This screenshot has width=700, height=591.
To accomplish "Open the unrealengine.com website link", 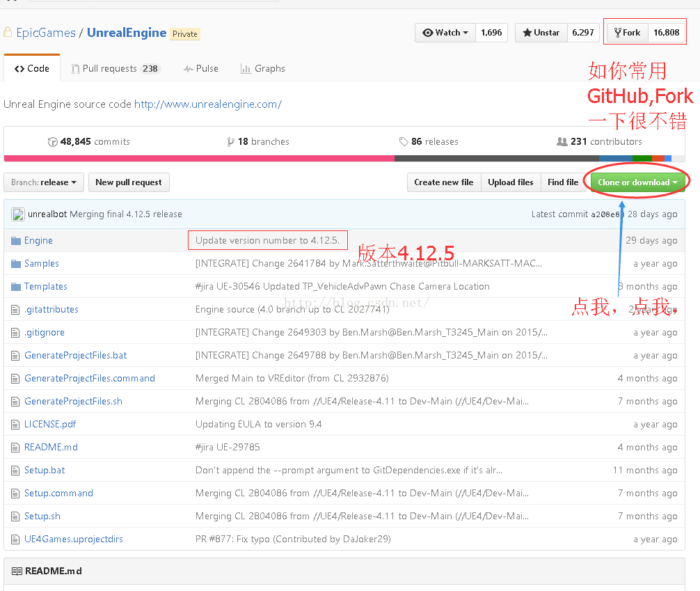I will pyautogui.click(x=208, y=104).
